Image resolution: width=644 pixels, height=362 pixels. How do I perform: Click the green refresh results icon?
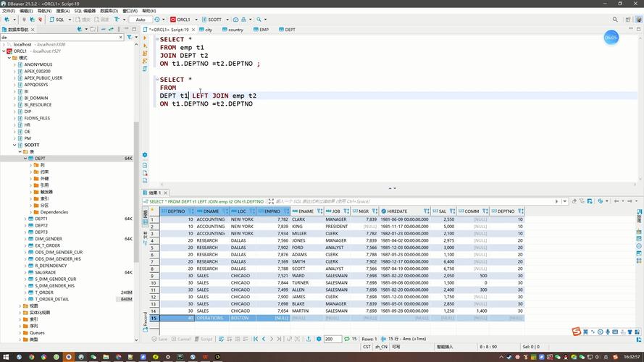(347, 339)
